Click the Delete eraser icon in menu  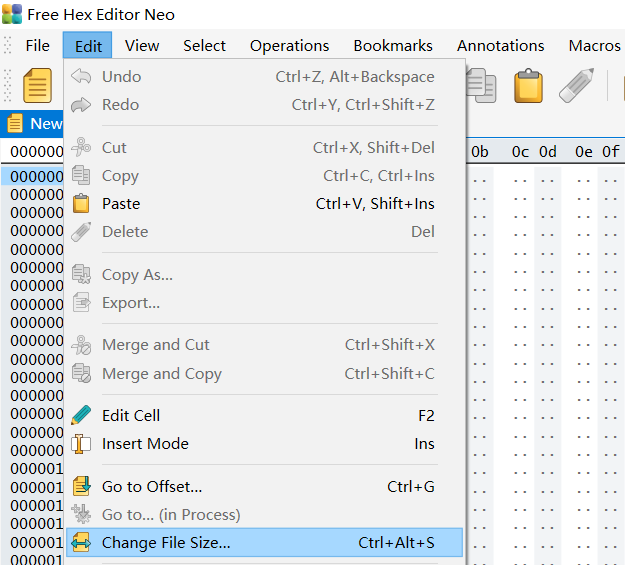point(81,232)
